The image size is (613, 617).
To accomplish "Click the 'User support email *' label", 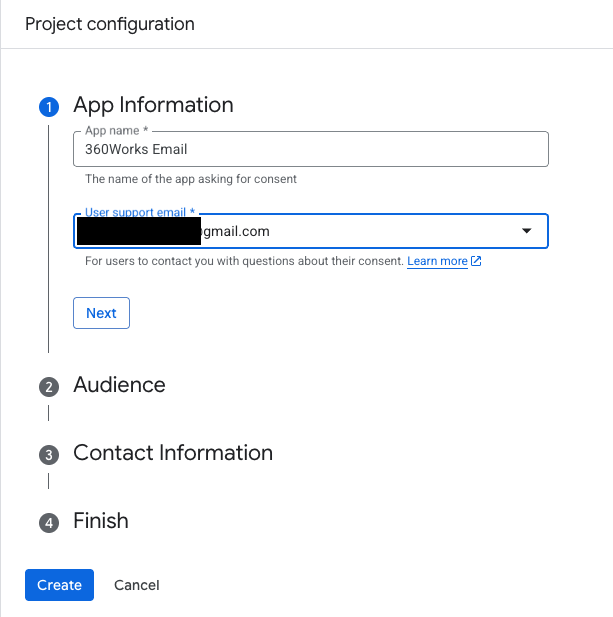I will click(x=140, y=212).
